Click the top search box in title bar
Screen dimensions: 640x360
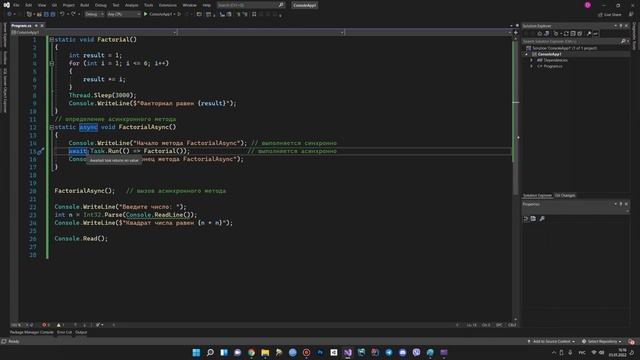[250, 5]
